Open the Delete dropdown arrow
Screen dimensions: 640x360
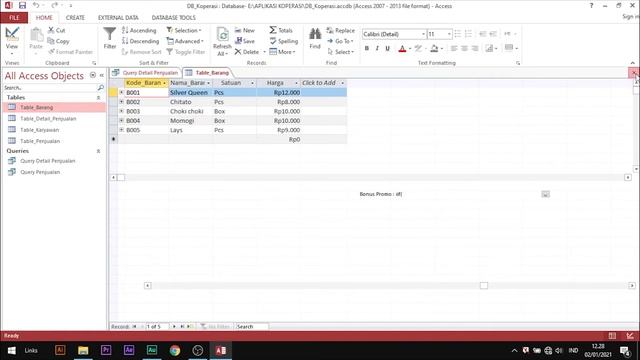(x=264, y=52)
